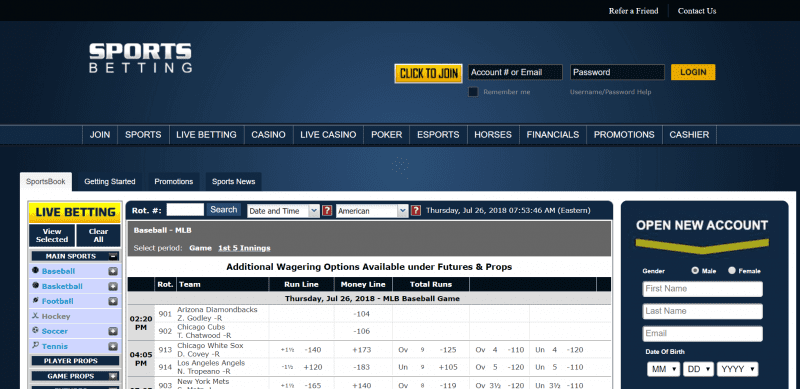Select the Female gender radio button
This screenshot has height=389, width=800.
pyautogui.click(x=732, y=271)
